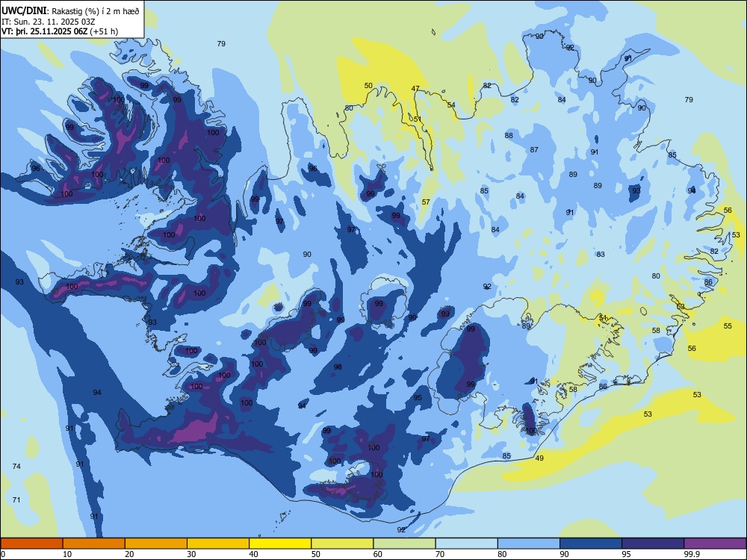Viewport: 747px width, 560px height.
Task: Click the humidity value '55' on the map
Action: (x=728, y=326)
